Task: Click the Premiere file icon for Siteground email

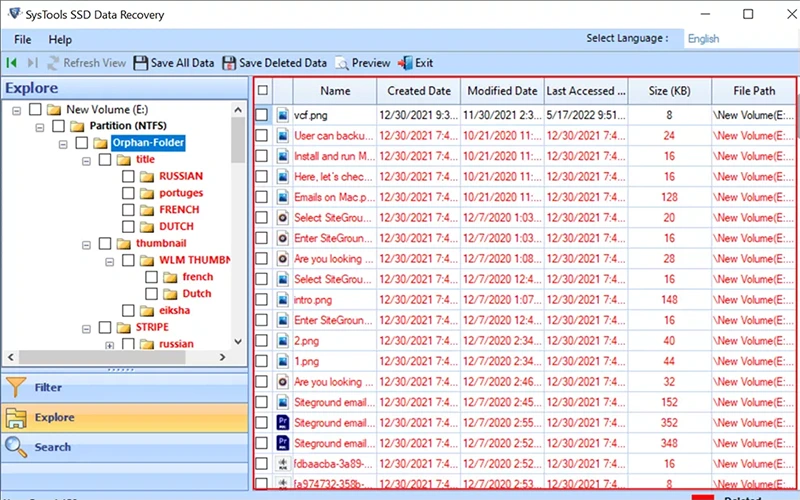Action: pyautogui.click(x=283, y=423)
